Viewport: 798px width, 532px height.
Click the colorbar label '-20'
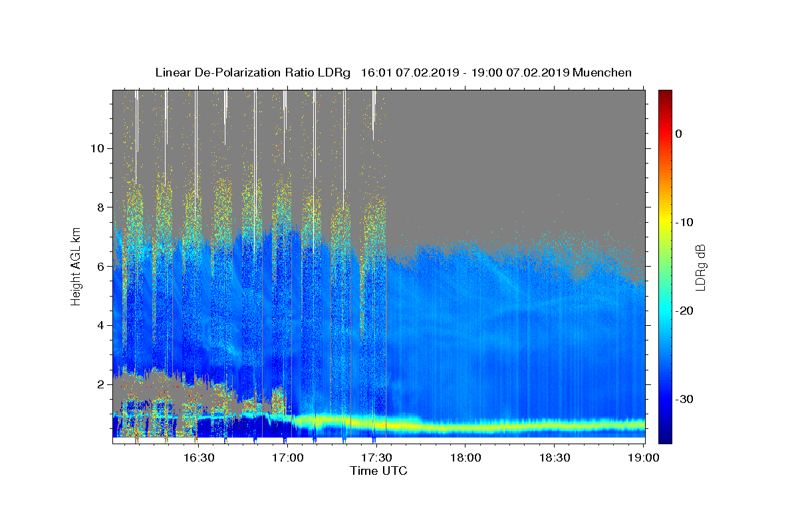(x=685, y=311)
